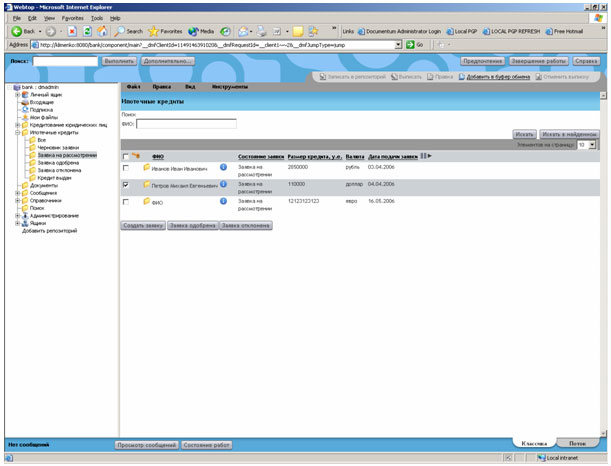Select Заявка отклонена folder in tree
The image size is (611, 466).
(x=59, y=170)
